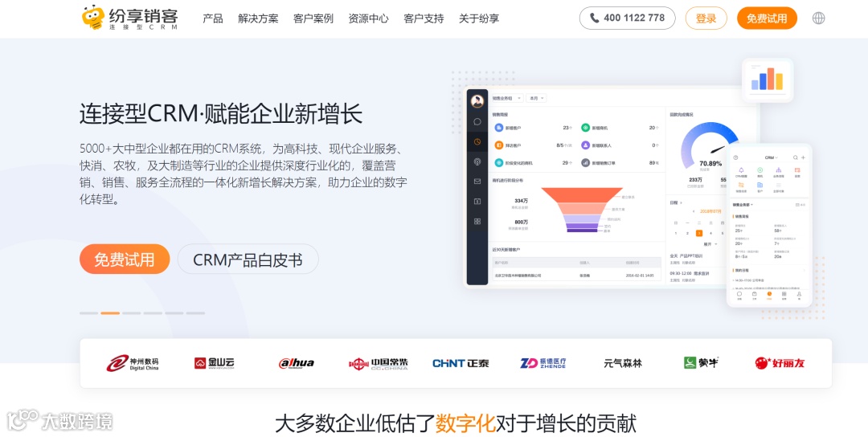Click the 好丽友 logo
The image size is (868, 437).
780,363
